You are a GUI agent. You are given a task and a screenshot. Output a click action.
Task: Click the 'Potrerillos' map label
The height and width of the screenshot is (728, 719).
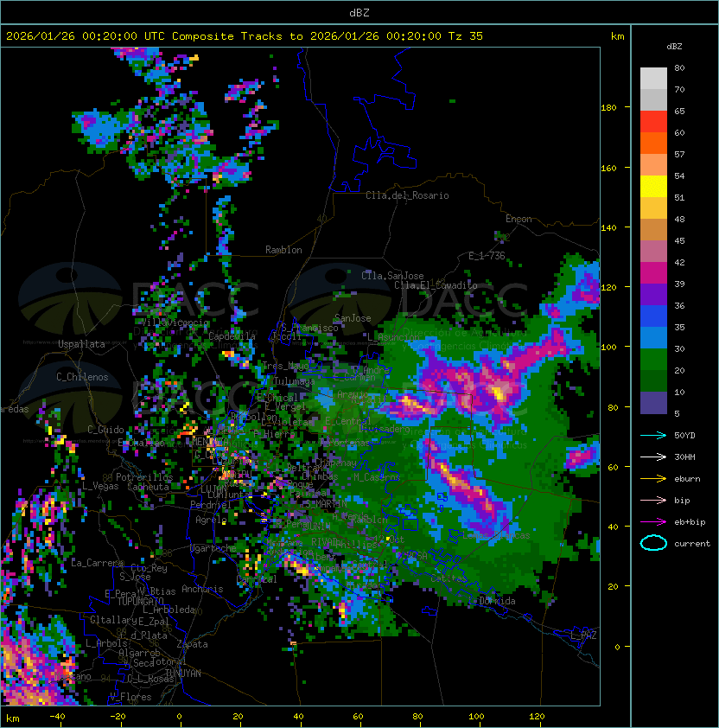click(x=144, y=477)
